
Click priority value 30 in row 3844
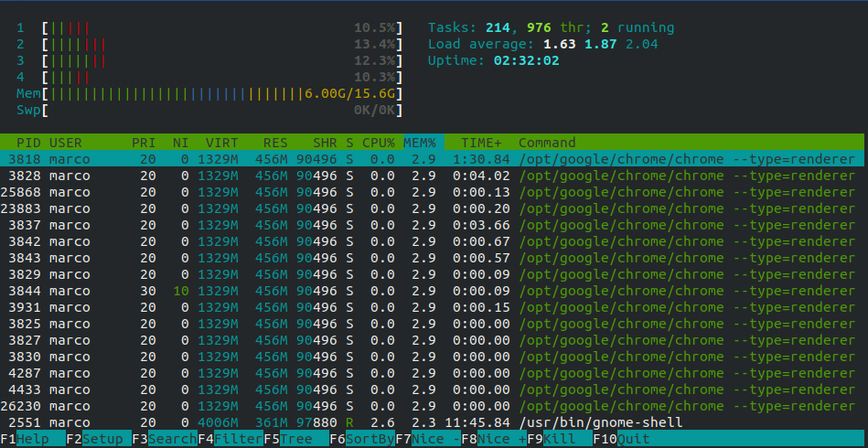148,291
